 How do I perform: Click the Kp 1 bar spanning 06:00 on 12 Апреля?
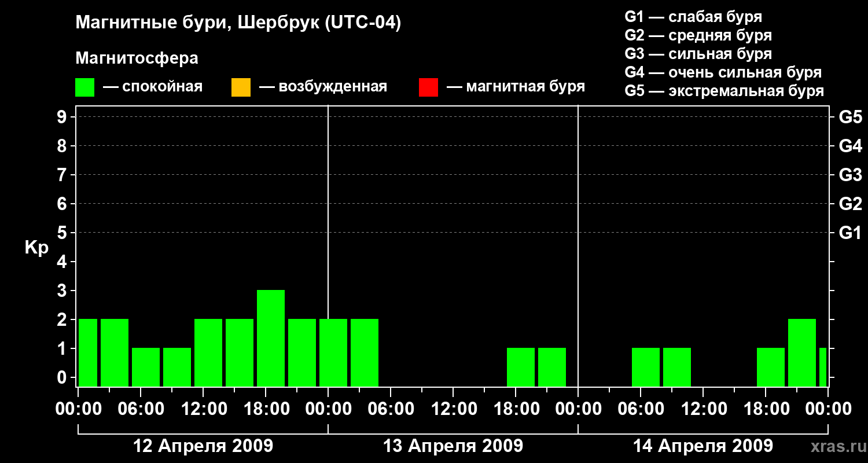pyautogui.click(x=146, y=367)
